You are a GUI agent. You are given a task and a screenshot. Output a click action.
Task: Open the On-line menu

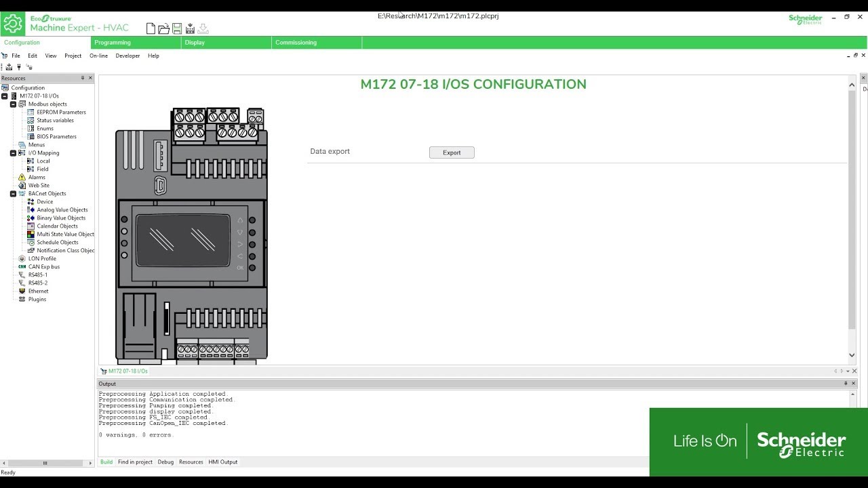[x=98, y=56]
